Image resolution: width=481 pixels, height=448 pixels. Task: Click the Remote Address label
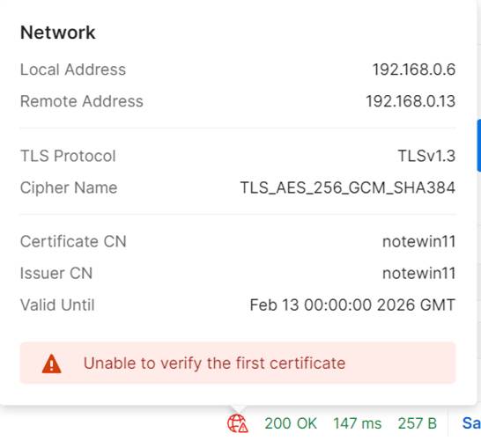pos(82,101)
